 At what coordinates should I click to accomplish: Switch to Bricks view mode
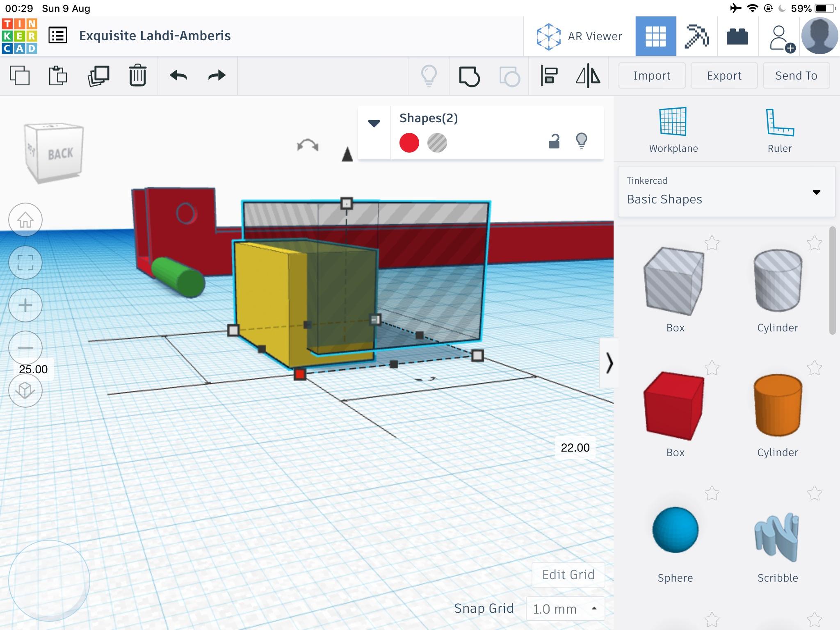click(737, 37)
